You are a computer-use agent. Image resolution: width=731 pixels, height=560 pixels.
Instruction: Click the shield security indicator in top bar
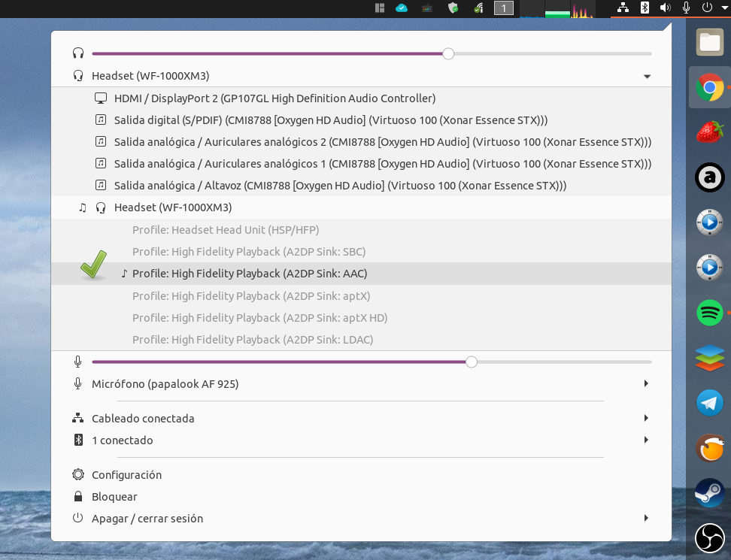(x=453, y=8)
